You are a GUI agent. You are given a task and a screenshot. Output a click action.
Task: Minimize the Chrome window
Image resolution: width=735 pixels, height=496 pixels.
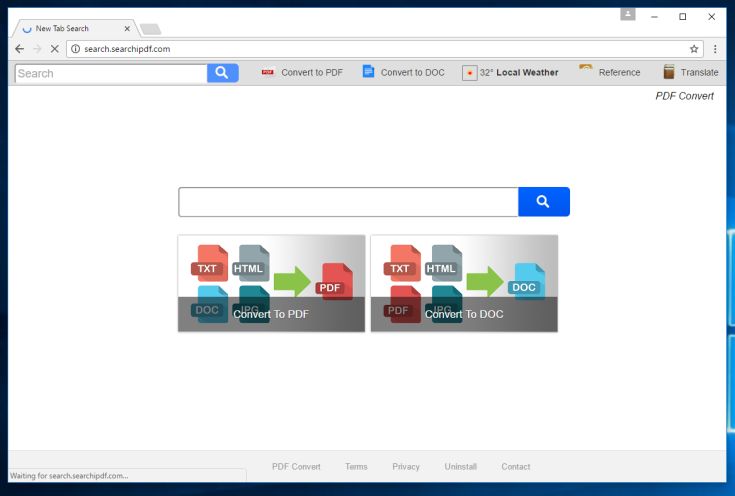[x=654, y=17]
